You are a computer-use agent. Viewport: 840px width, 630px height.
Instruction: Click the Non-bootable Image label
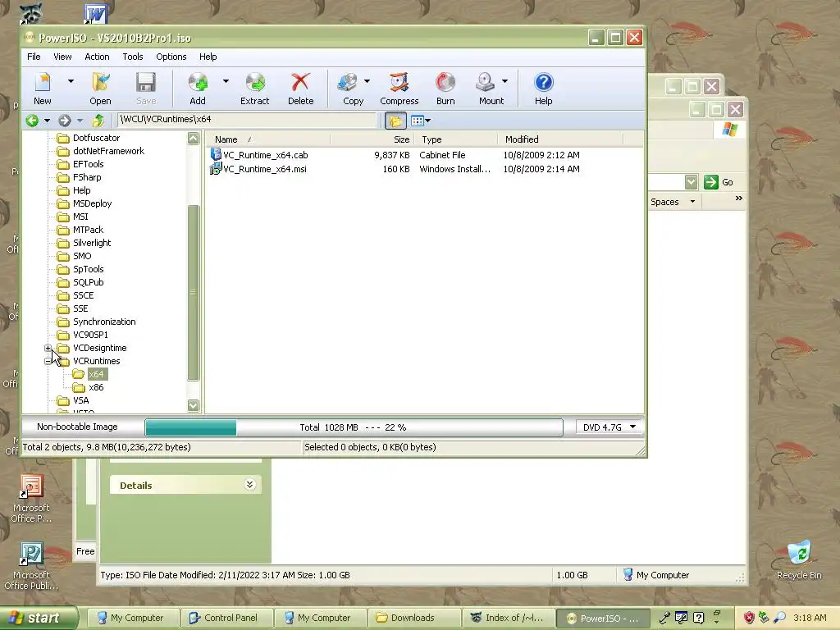77,427
